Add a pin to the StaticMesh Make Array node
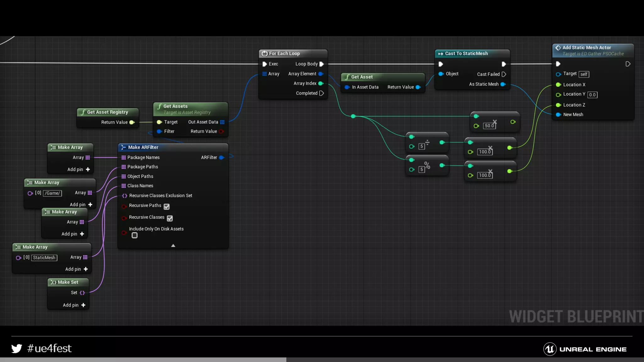This screenshot has width=644, height=362. tap(86, 269)
